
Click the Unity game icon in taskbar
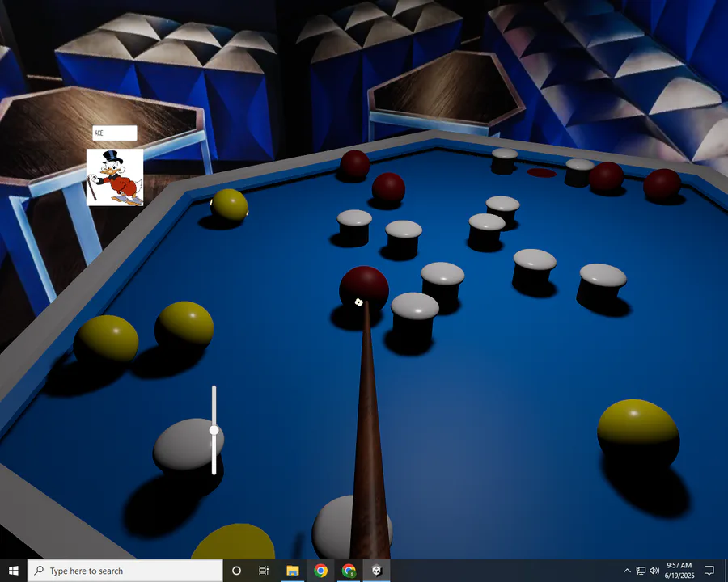[376, 571]
